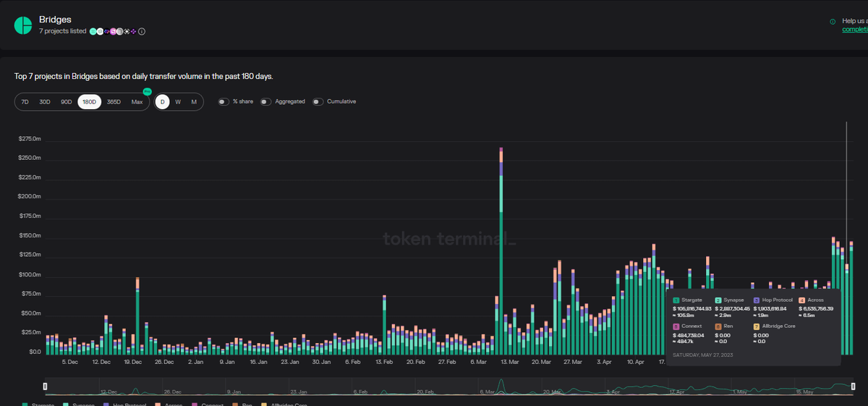The height and width of the screenshot is (406, 868).
Task: Click the tallest bar near 13. Mar
Action: 501,251
